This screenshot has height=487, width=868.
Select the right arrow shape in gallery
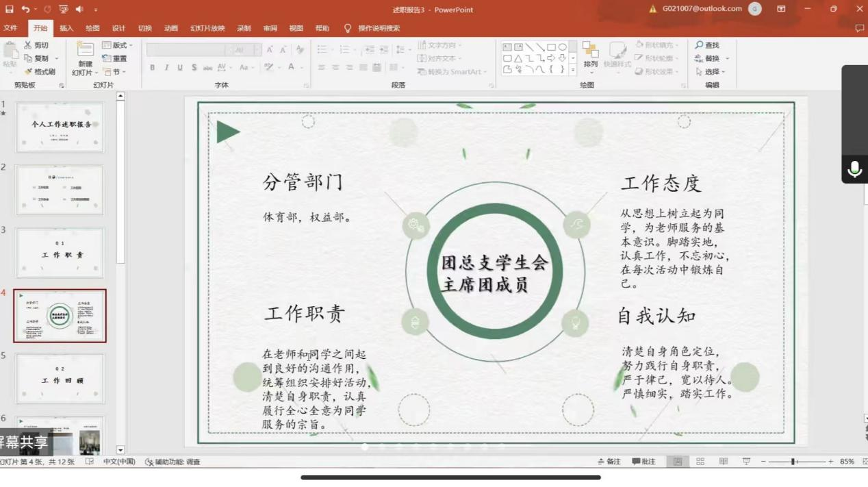551,58
